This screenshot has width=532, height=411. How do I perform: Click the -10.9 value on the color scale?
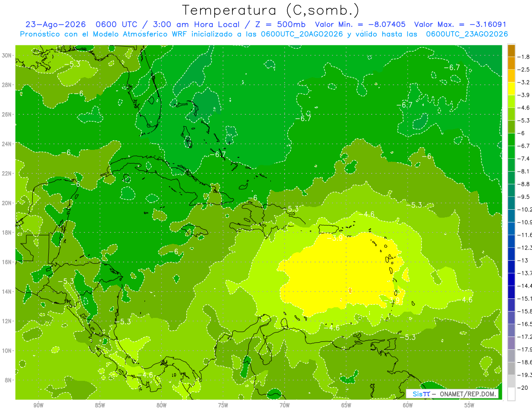(525, 222)
